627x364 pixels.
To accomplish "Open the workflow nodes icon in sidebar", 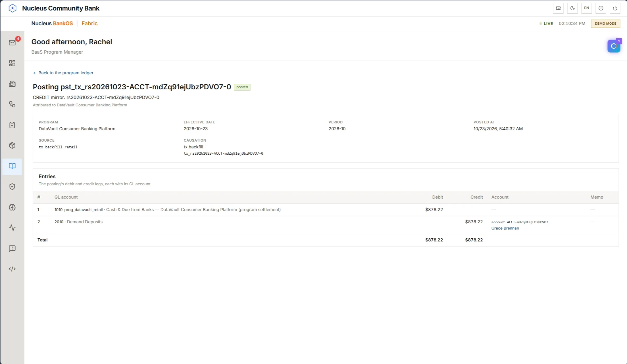I will pos(12,104).
